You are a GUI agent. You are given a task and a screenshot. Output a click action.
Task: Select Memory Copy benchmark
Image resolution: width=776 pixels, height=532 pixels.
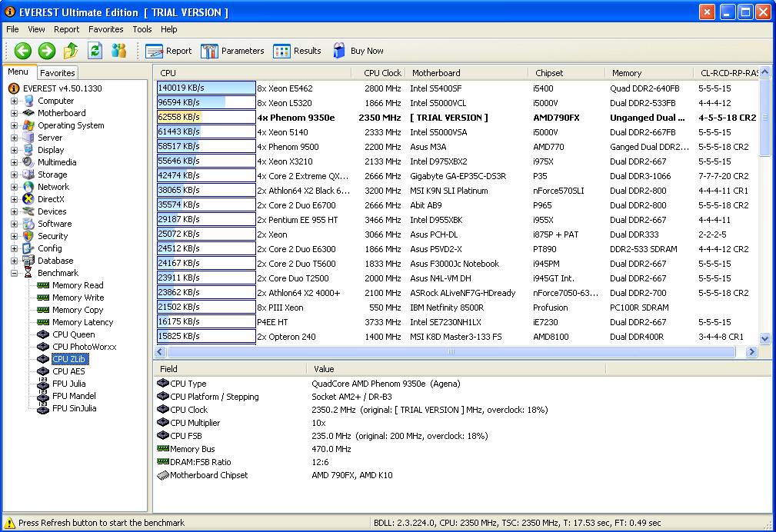click(x=78, y=310)
